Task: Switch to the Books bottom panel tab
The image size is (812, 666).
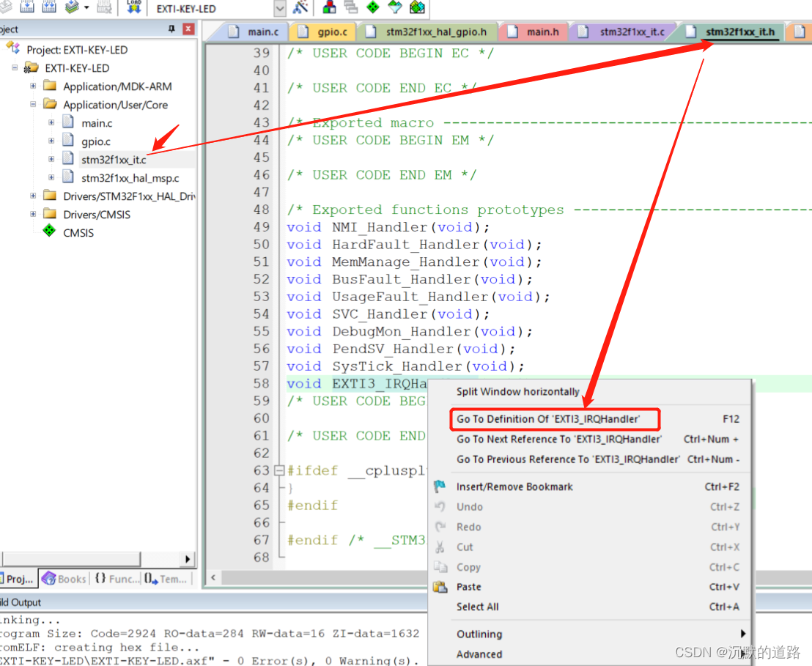Action: pyautogui.click(x=64, y=579)
